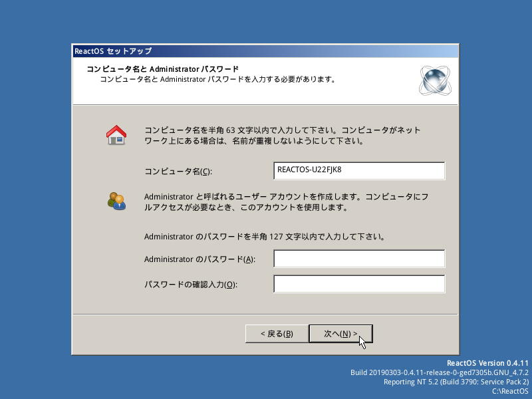Click the パスワードの確認入力(O): label
532x399 pixels.
191,285
